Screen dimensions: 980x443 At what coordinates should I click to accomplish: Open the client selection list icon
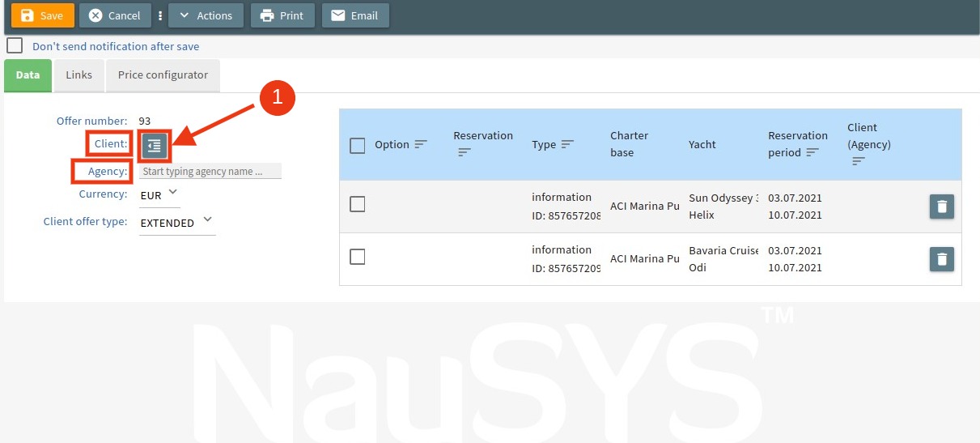tap(154, 146)
